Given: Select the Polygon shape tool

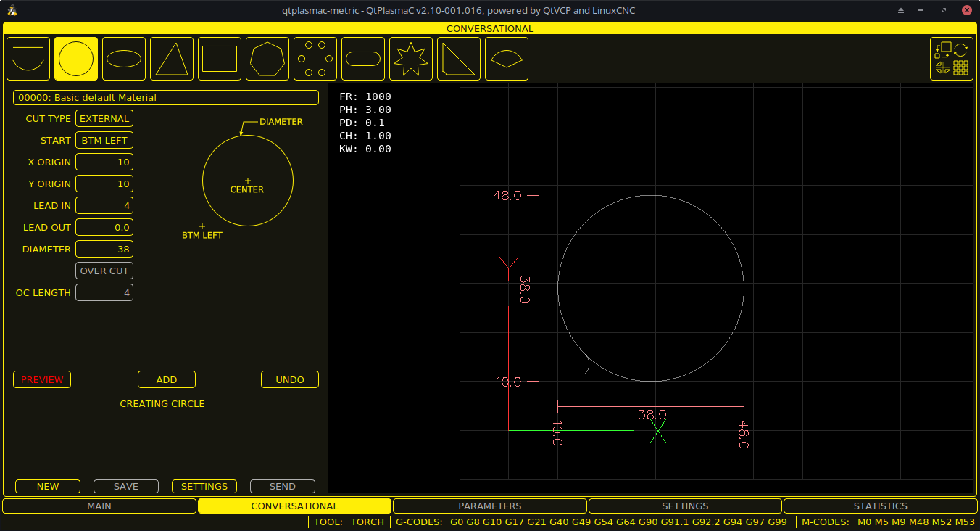Looking at the screenshot, I should (267, 58).
